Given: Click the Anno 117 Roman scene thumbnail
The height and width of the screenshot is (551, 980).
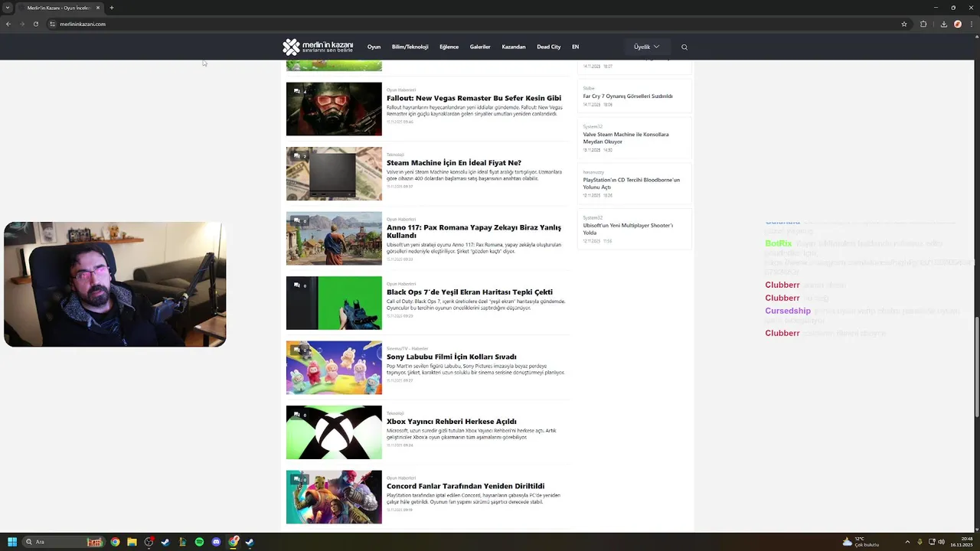Looking at the screenshot, I should point(334,239).
